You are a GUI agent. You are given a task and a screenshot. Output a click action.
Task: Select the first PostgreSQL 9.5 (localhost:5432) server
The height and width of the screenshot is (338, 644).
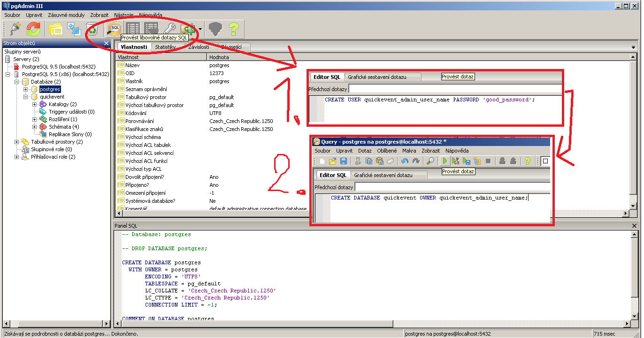pos(59,67)
